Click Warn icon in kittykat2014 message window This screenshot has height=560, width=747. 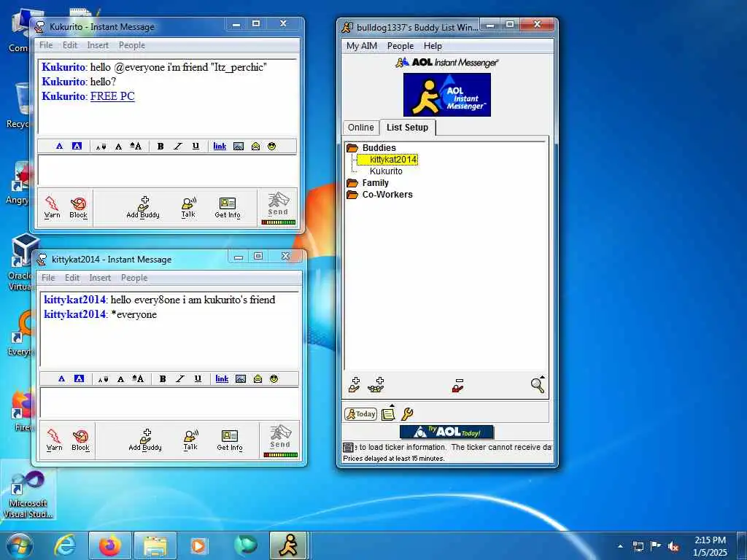[54, 440]
